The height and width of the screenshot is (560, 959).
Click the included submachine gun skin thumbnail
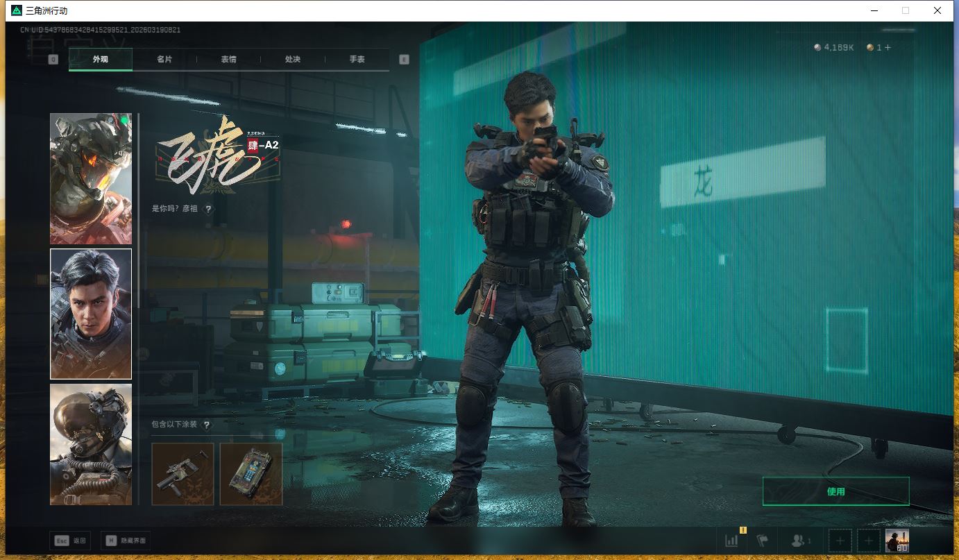(x=183, y=474)
